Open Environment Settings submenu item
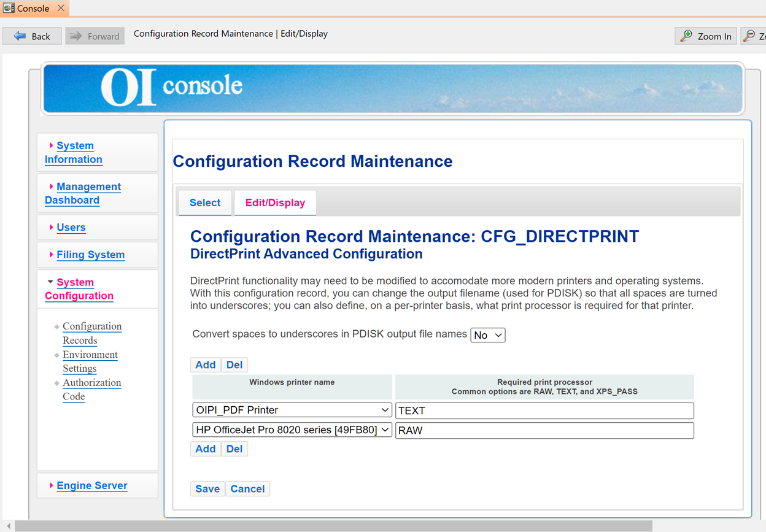This screenshot has width=766, height=532. (x=90, y=361)
